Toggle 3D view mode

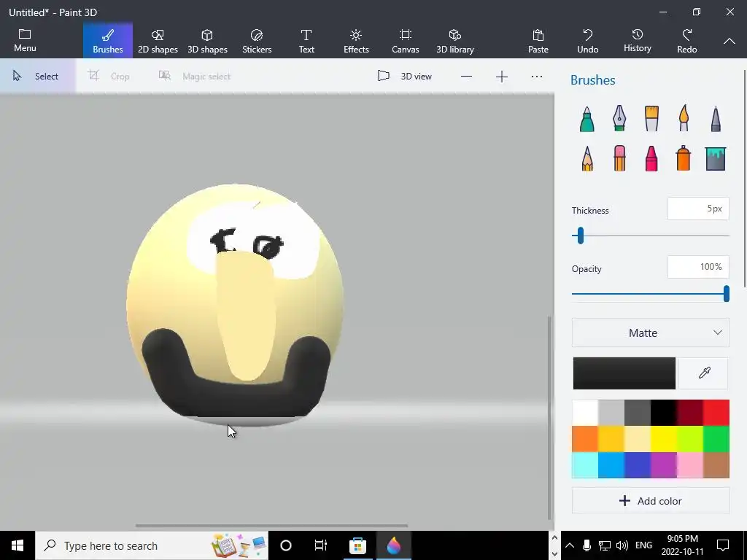tap(404, 76)
